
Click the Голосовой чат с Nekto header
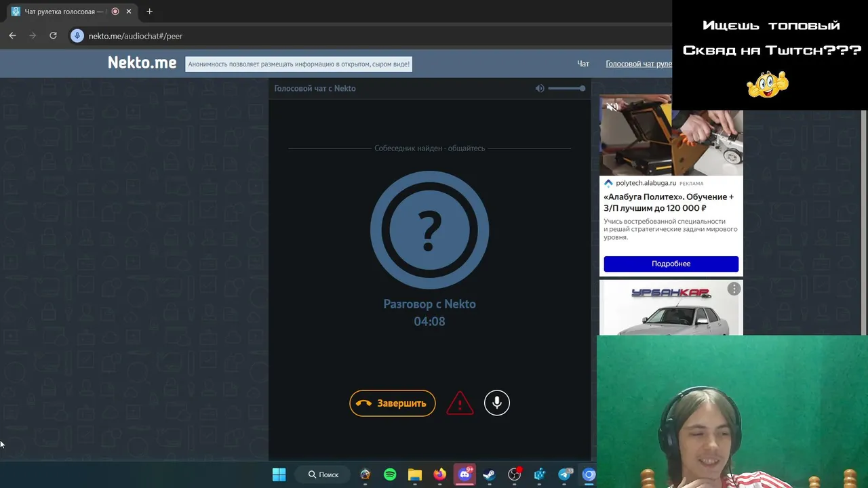(x=315, y=88)
